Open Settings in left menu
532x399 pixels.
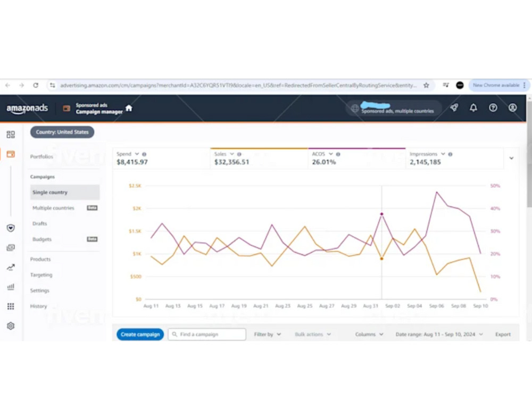pyautogui.click(x=40, y=290)
